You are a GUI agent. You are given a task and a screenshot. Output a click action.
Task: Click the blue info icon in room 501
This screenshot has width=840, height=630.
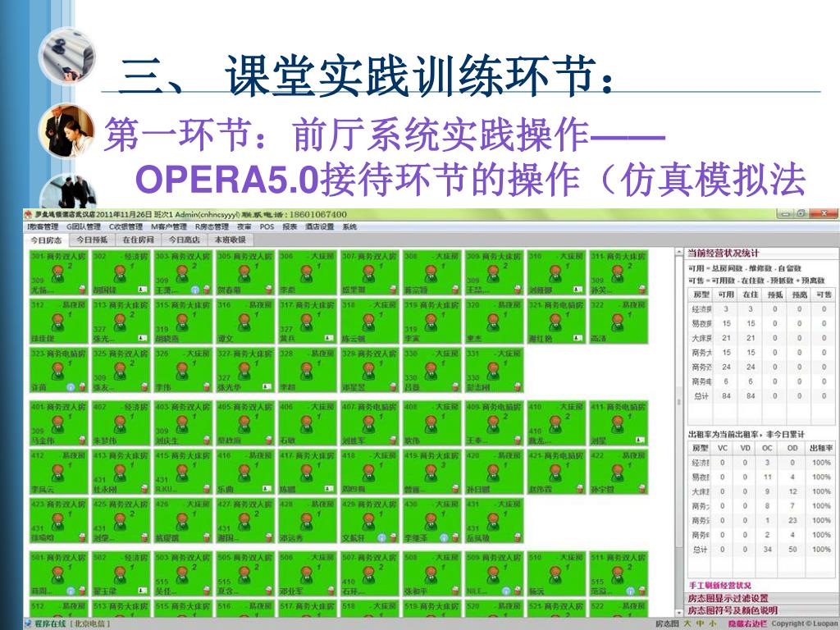point(71,591)
